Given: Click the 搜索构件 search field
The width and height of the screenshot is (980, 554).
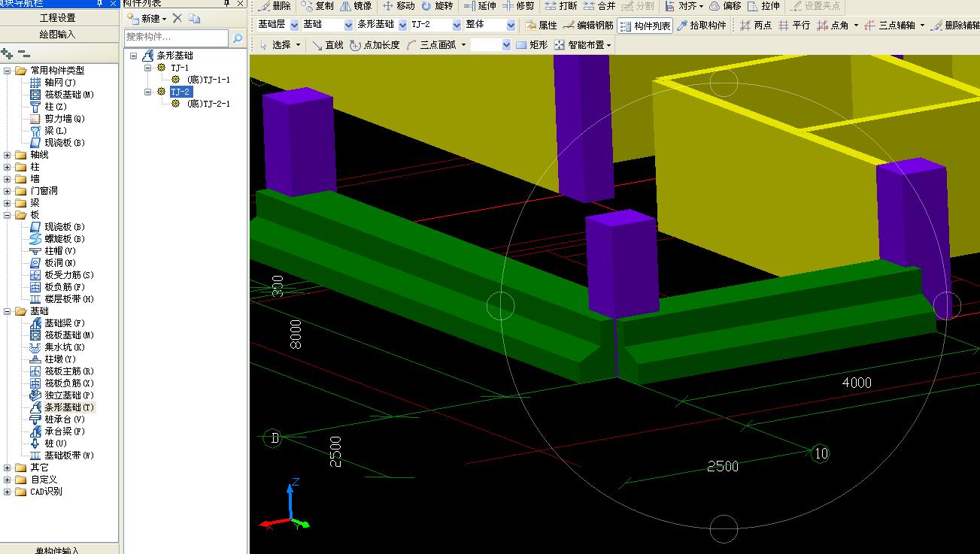Looking at the screenshot, I should click(177, 37).
